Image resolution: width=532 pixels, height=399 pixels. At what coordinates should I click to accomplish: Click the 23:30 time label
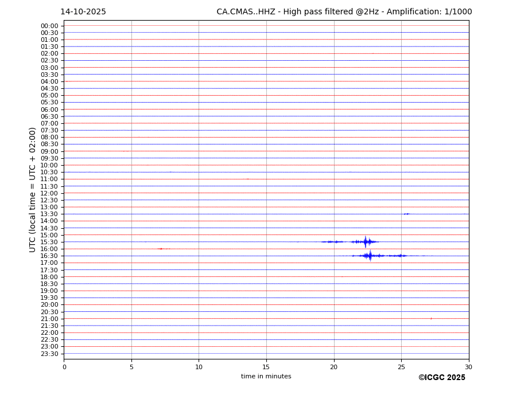(x=49, y=354)
